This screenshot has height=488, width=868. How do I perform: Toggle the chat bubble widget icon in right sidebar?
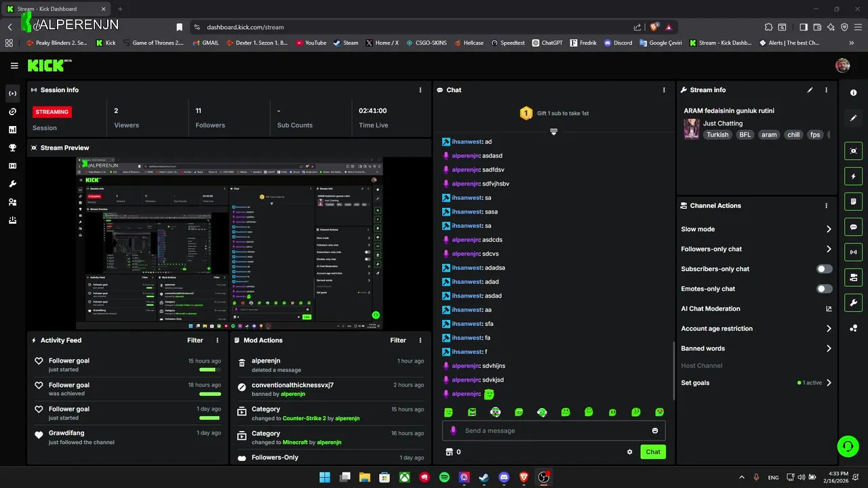tap(854, 227)
